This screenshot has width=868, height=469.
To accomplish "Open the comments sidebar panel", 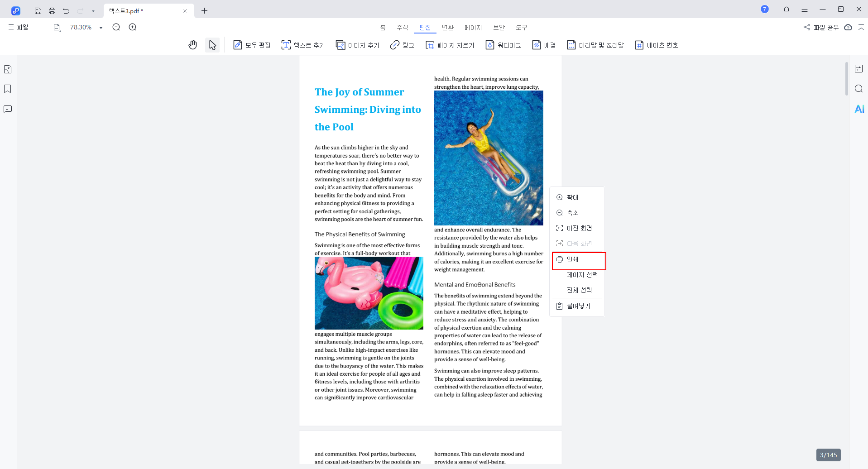I will [x=8, y=109].
